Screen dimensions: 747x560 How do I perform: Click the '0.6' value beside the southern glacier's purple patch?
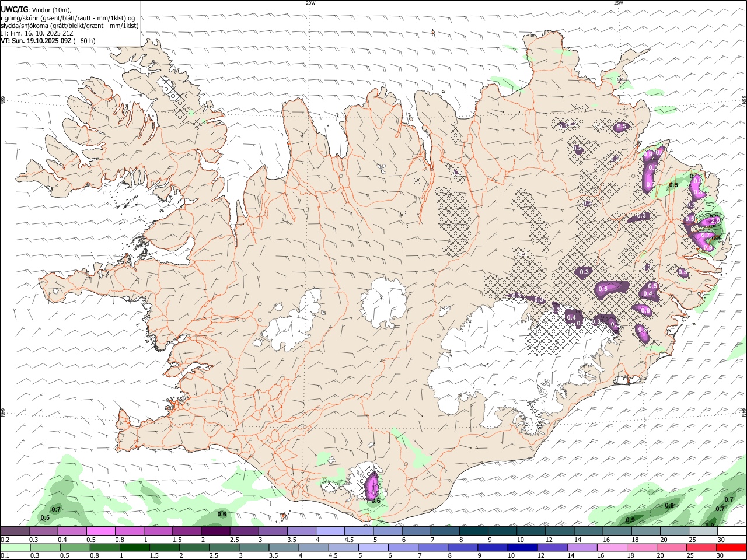[376, 501]
